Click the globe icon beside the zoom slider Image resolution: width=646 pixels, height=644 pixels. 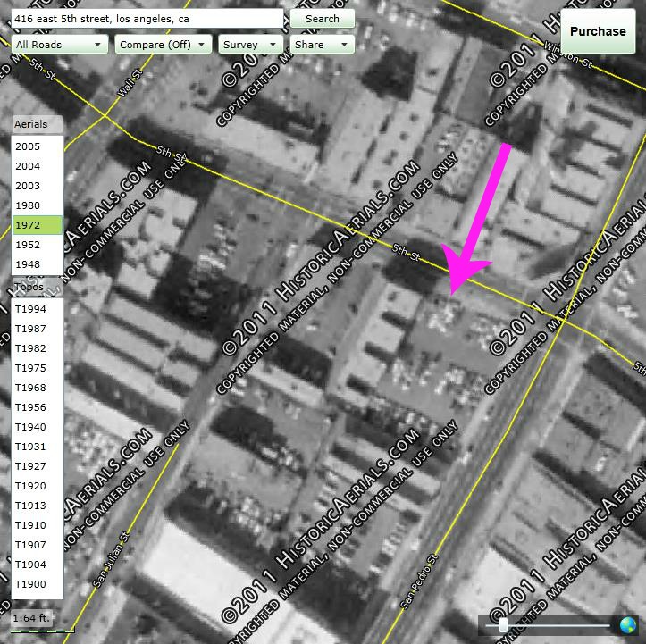pos(627,625)
